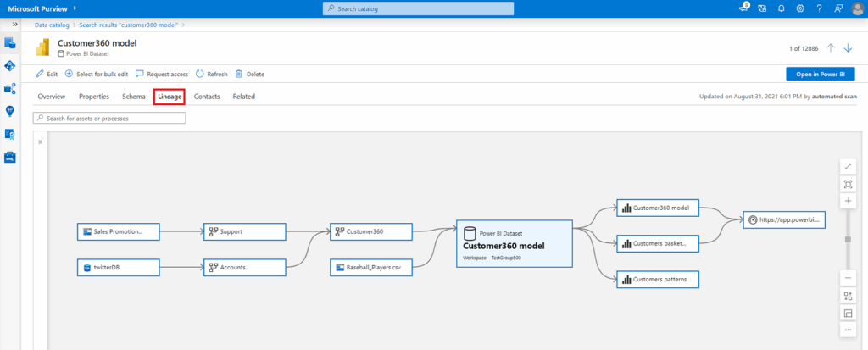Click the search for assets or processes field
Image resolution: width=868 pixels, height=350 pixels.
pos(109,118)
